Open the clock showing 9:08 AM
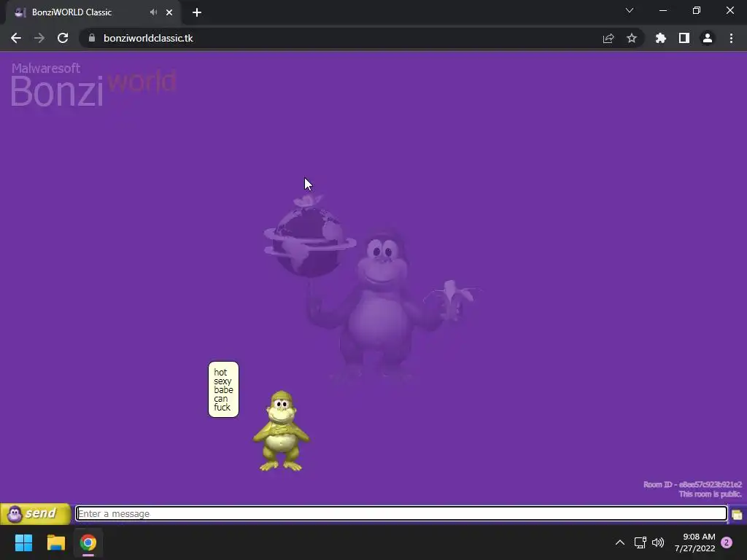Image resolution: width=747 pixels, height=560 pixels. (x=694, y=542)
